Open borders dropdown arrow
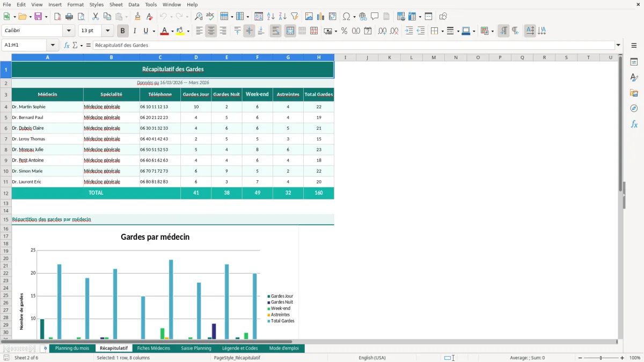644x362 pixels. [442, 31]
